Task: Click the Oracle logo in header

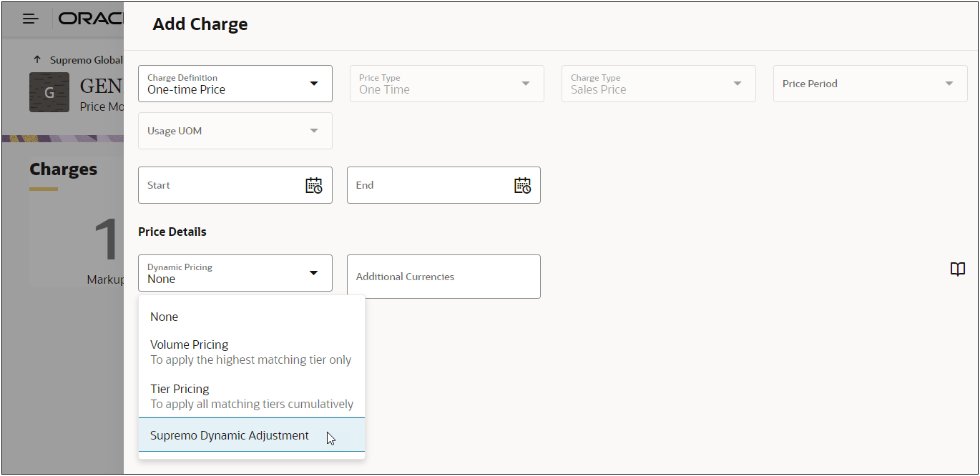Action: coord(91,19)
